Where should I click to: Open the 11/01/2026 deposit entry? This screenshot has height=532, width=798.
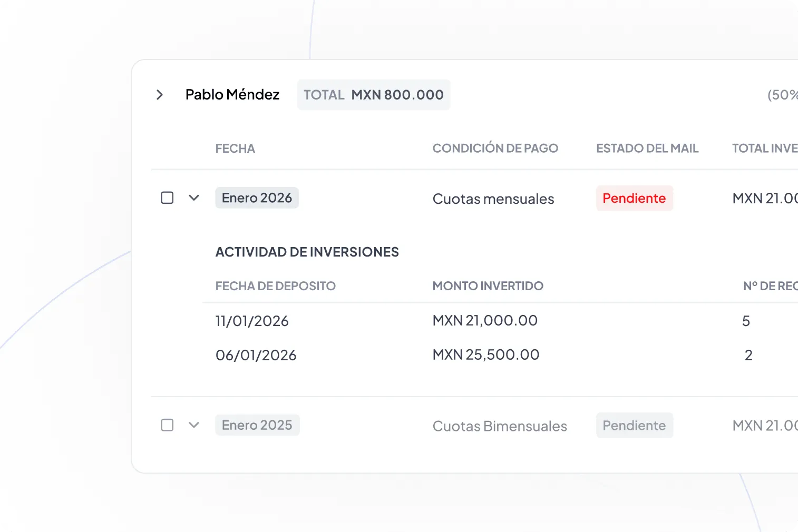(x=252, y=321)
